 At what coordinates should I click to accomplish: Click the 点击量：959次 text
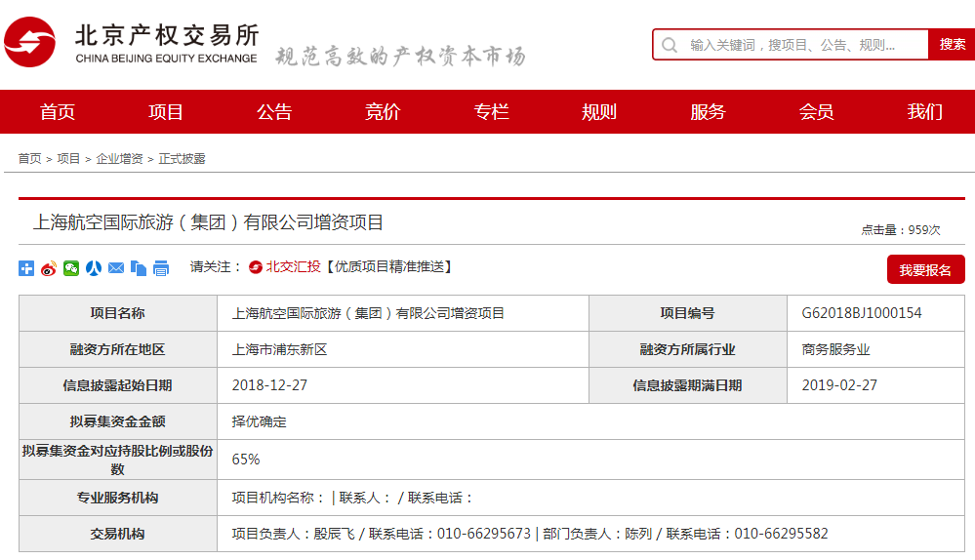(901, 230)
